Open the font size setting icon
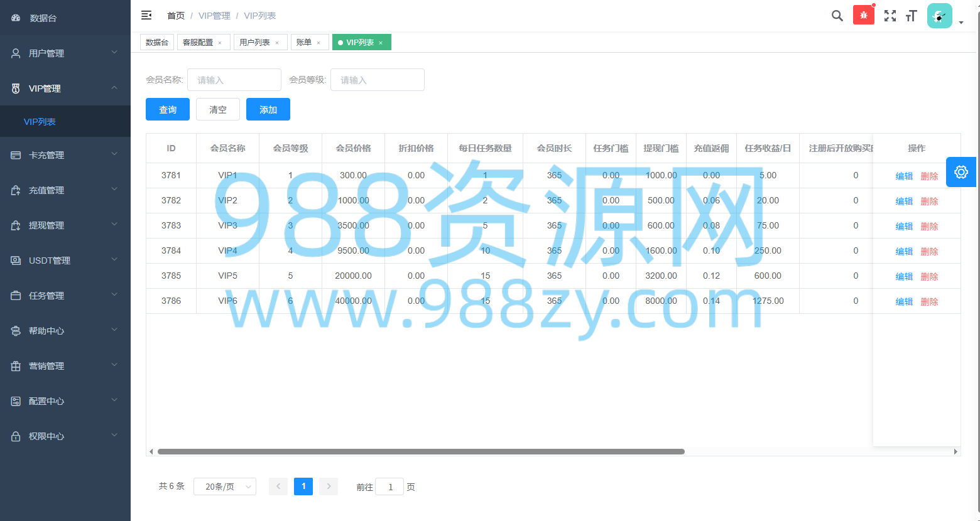980x521 pixels. click(x=912, y=16)
